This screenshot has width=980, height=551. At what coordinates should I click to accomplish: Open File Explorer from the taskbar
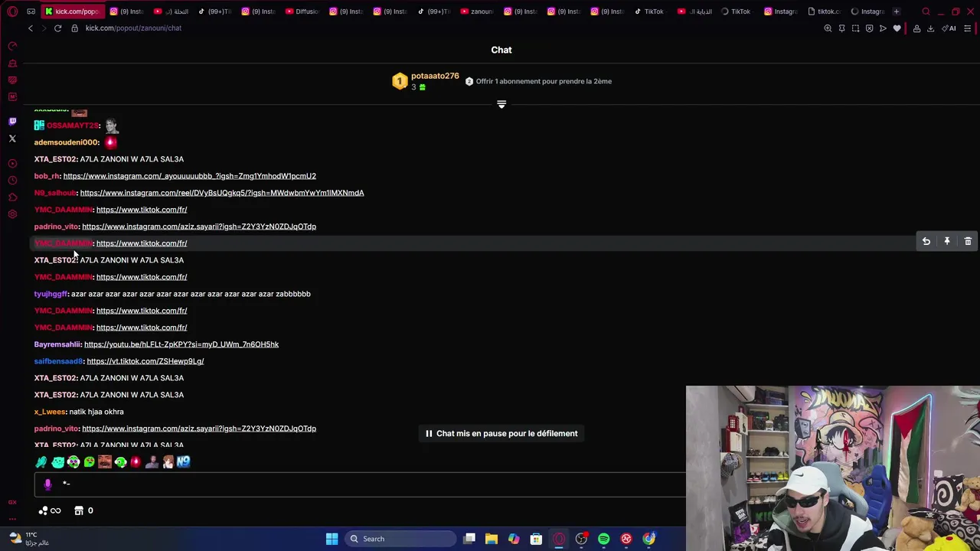pos(492,539)
